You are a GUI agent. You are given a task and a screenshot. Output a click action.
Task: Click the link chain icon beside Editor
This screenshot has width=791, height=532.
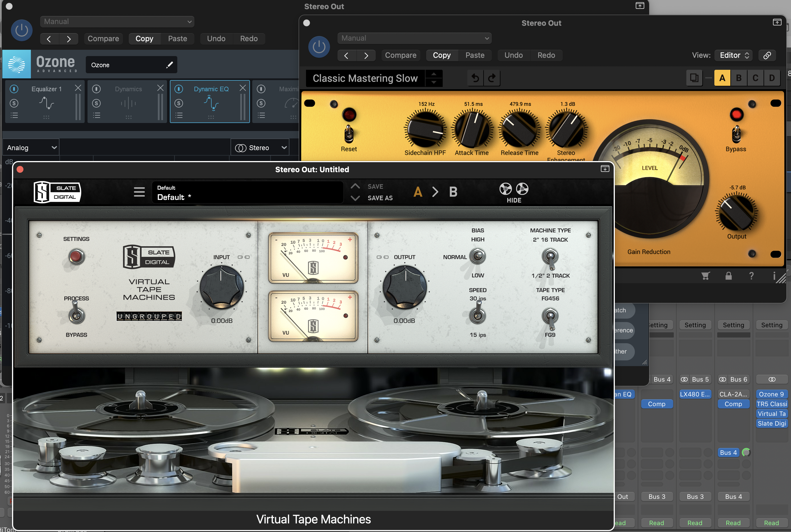pos(767,55)
